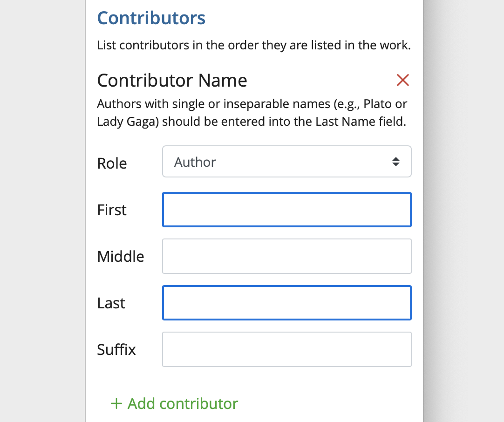
Task: Click the Plato or Lady Gaga help text
Action: pos(252,112)
